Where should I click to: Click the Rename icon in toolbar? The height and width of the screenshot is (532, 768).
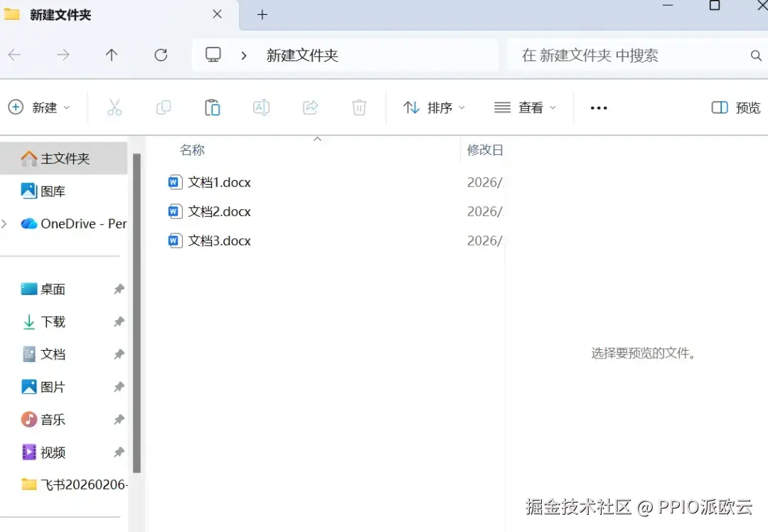(x=261, y=107)
